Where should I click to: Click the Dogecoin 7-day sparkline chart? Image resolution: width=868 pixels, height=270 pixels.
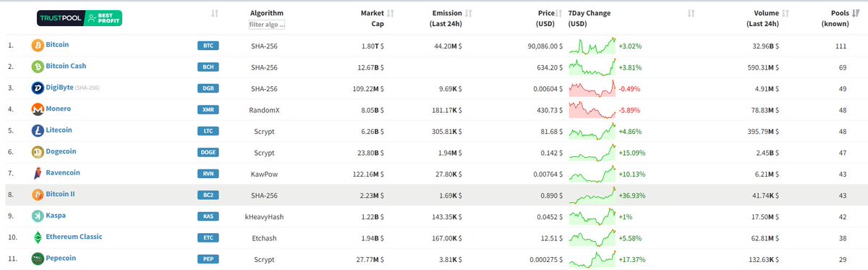tap(592, 152)
